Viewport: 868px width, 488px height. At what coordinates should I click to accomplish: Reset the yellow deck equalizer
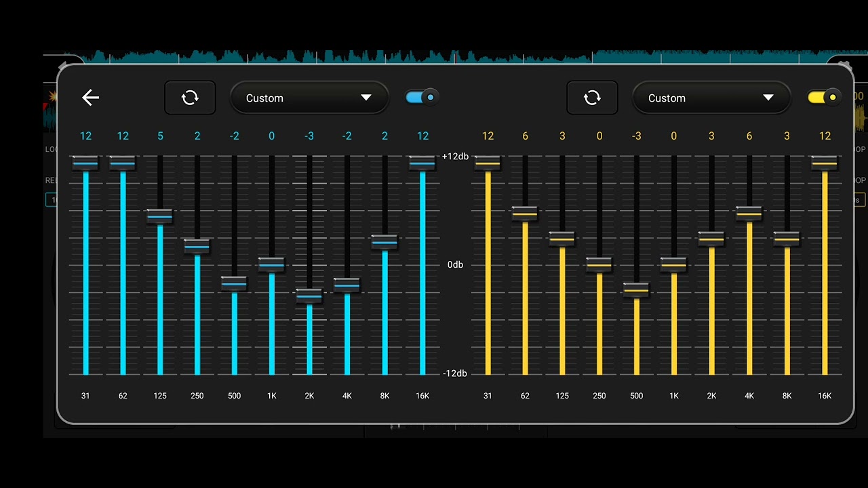pyautogui.click(x=592, y=98)
